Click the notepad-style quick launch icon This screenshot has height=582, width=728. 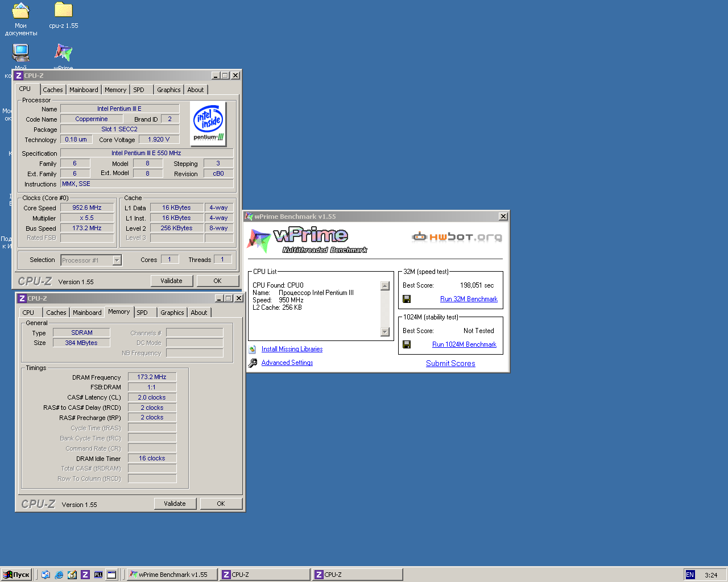(x=72, y=575)
